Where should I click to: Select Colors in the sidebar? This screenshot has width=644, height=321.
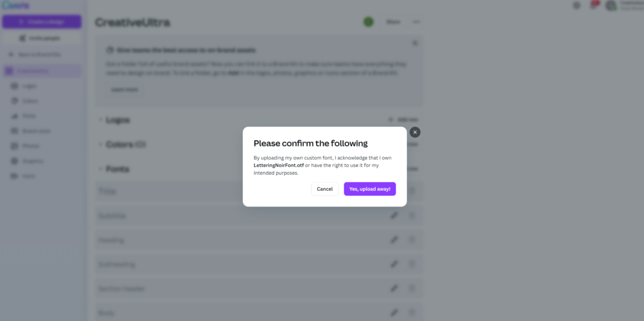(x=30, y=101)
